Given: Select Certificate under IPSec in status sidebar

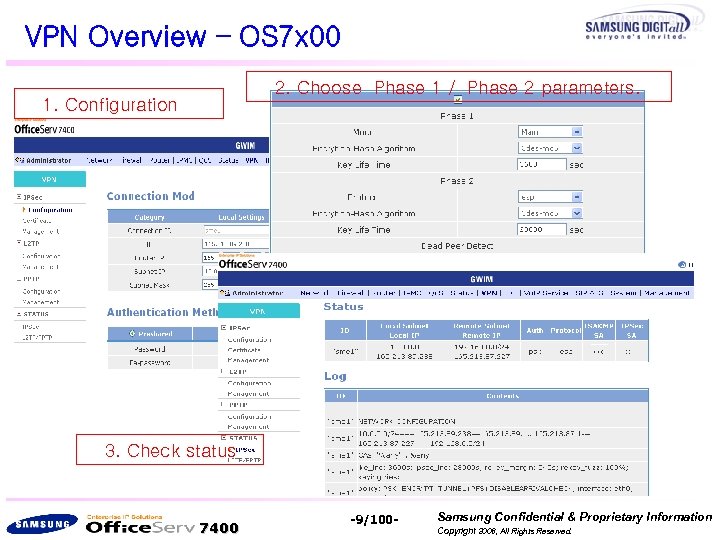Looking at the screenshot, I should (x=244, y=350).
